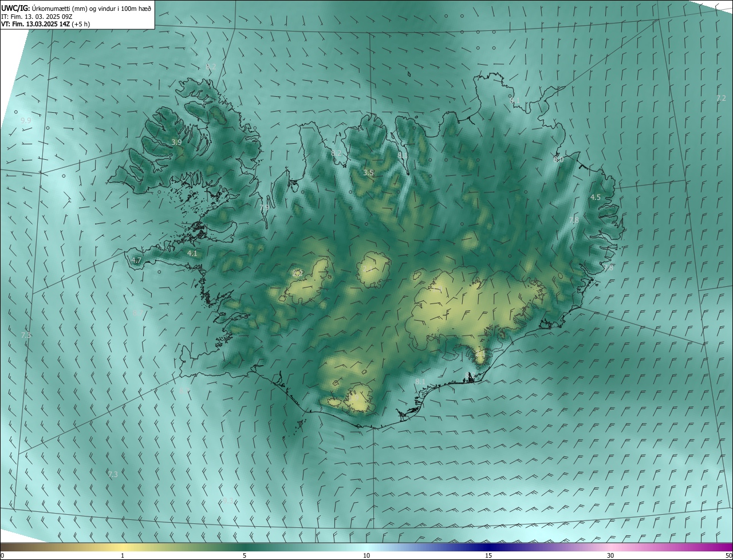Click the 30 tick on the color scale
This screenshot has height=560, width=733.
[610, 556]
